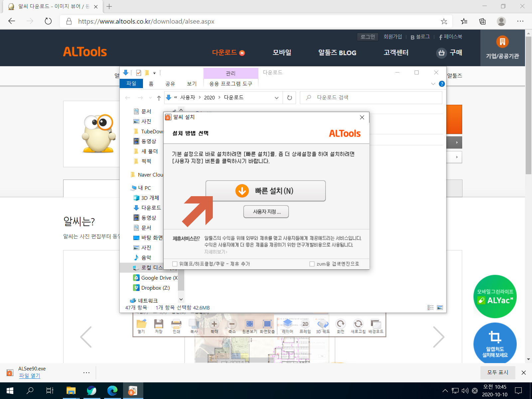Click the custom install (사용자 지정) button
This screenshot has width=532, height=399.
tap(266, 211)
